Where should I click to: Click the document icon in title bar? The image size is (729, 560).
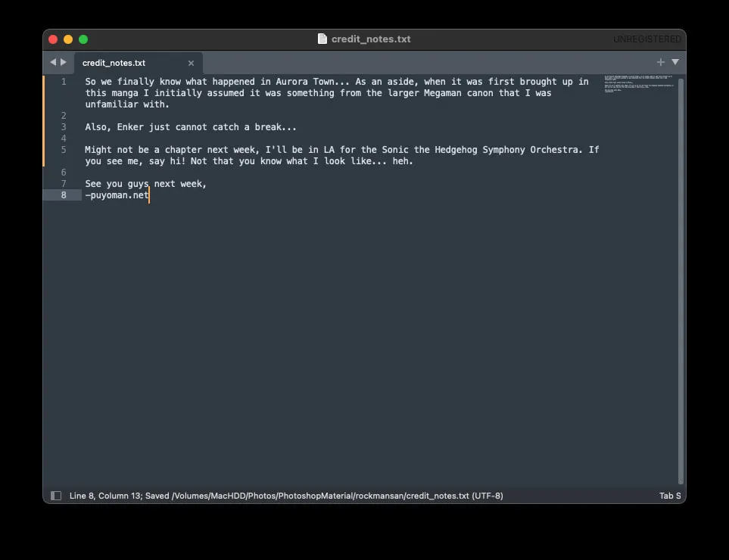(322, 39)
